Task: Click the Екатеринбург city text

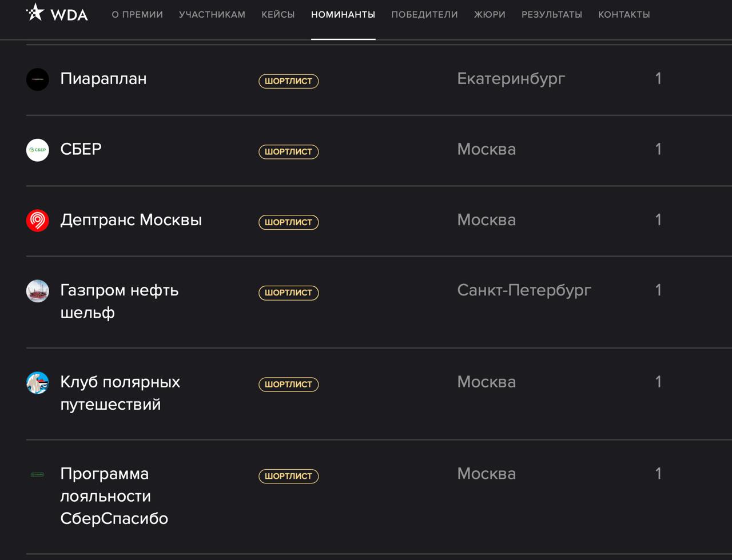Action: (x=511, y=79)
